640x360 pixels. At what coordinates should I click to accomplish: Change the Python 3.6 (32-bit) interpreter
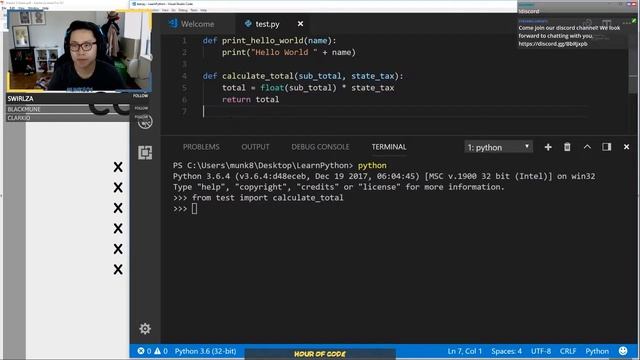point(205,351)
